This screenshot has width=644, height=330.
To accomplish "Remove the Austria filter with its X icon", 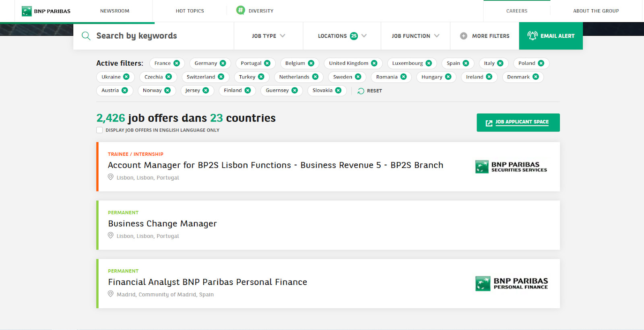I will click(x=125, y=90).
